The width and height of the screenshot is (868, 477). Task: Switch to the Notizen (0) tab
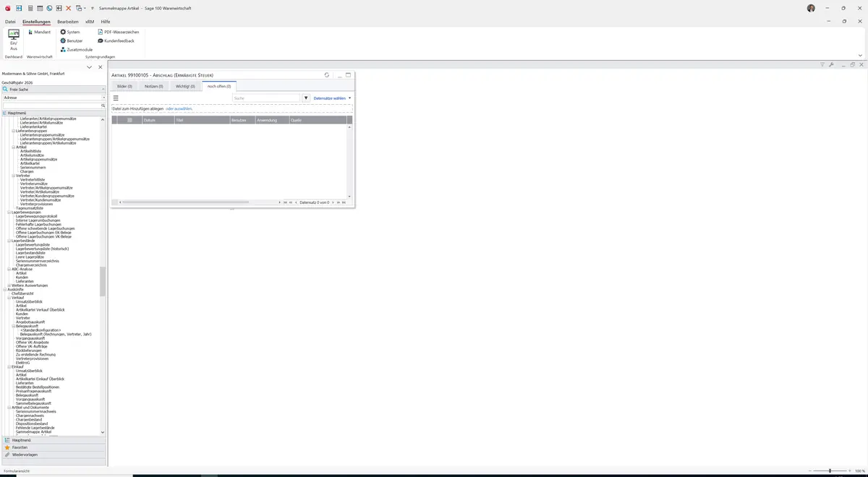tap(153, 86)
